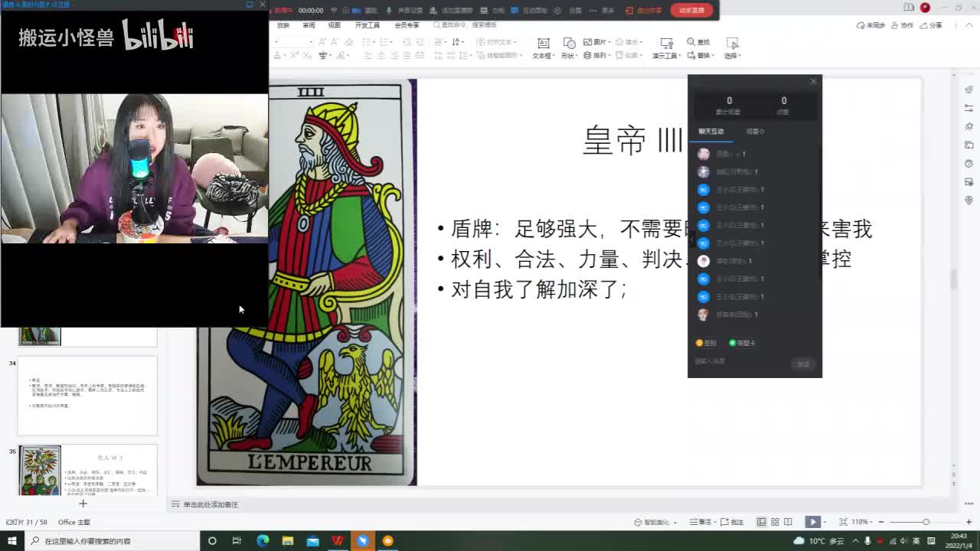
Task: Start the slideshow from the status bar
Action: pyautogui.click(x=812, y=522)
